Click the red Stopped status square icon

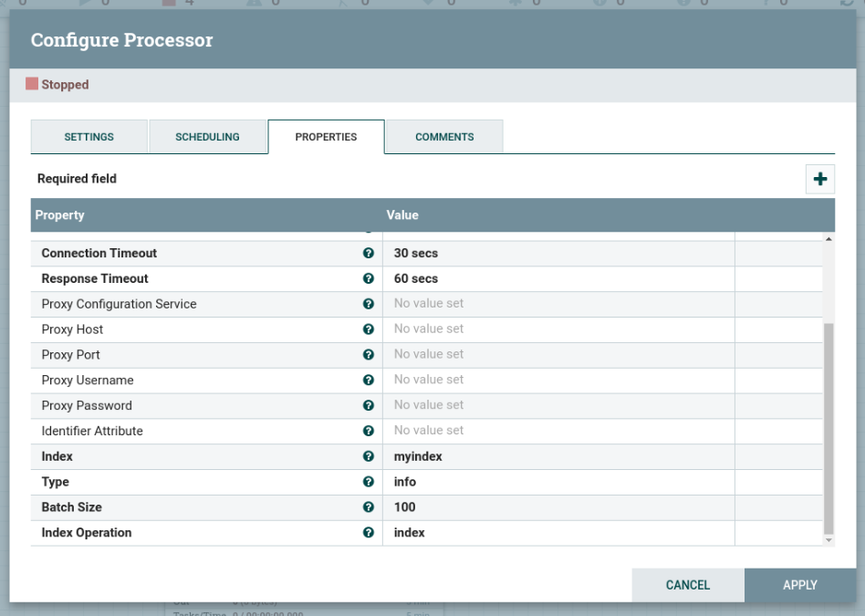[32, 84]
